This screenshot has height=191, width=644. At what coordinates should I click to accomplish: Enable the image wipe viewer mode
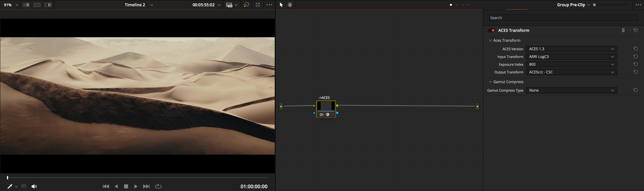click(26, 5)
